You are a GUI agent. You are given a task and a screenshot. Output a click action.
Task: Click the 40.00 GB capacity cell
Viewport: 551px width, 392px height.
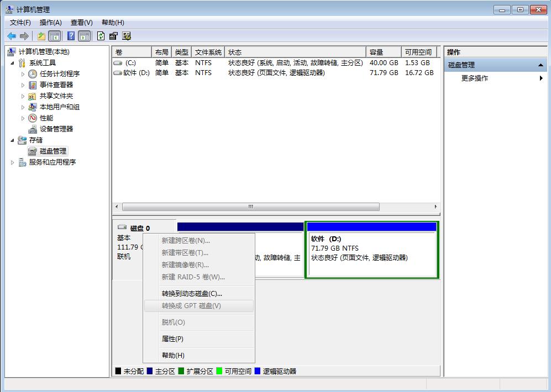[384, 63]
